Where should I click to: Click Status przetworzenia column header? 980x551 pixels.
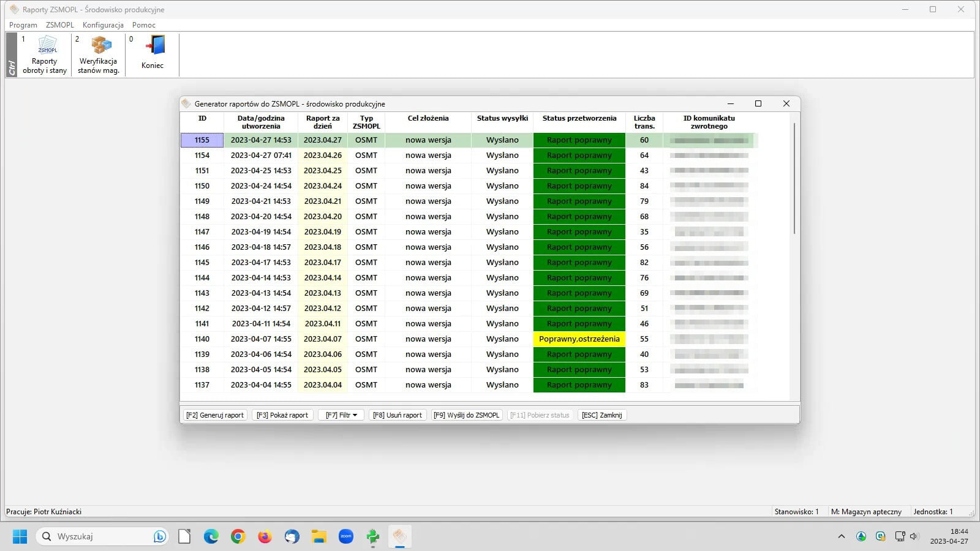[579, 122]
